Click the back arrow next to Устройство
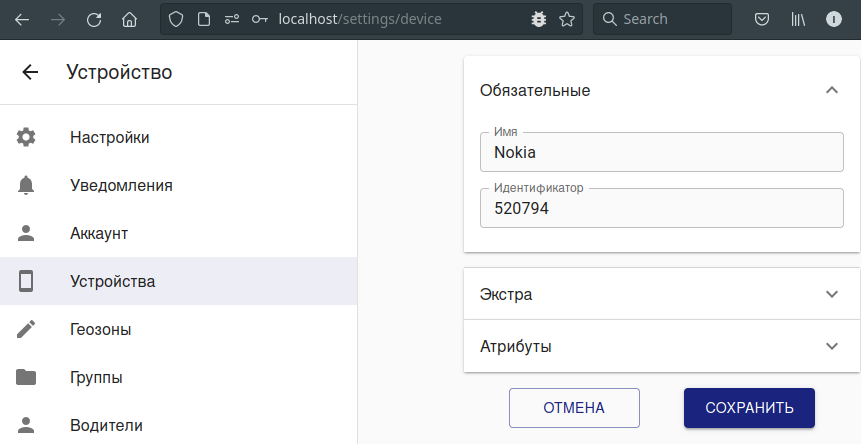This screenshot has width=861, height=444. click(x=30, y=72)
